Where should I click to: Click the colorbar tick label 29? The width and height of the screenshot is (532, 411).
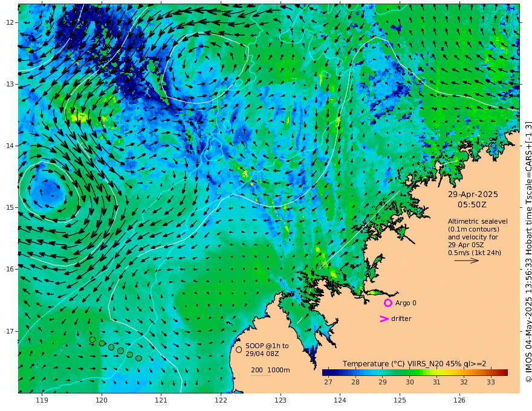(x=382, y=382)
